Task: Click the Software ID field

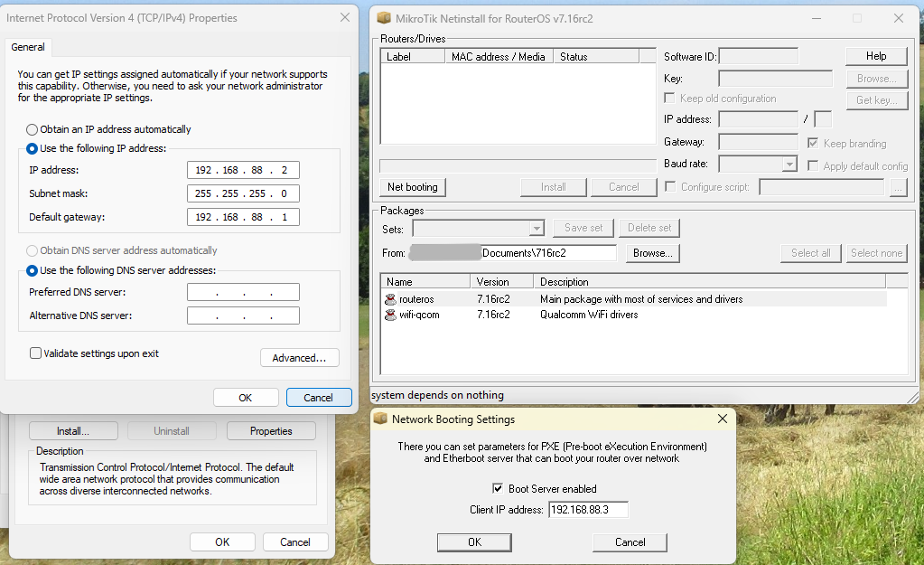Action: [759, 56]
